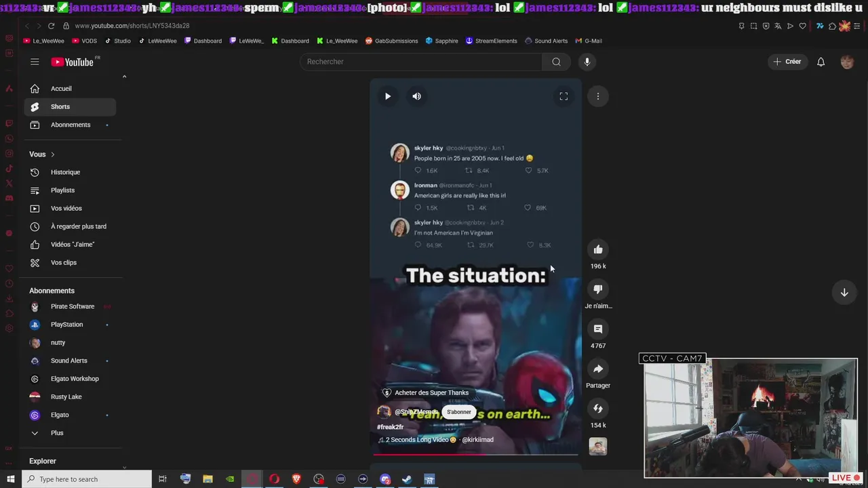The width and height of the screenshot is (868, 488).
Task: Open the account avatar menu
Action: [847, 62]
